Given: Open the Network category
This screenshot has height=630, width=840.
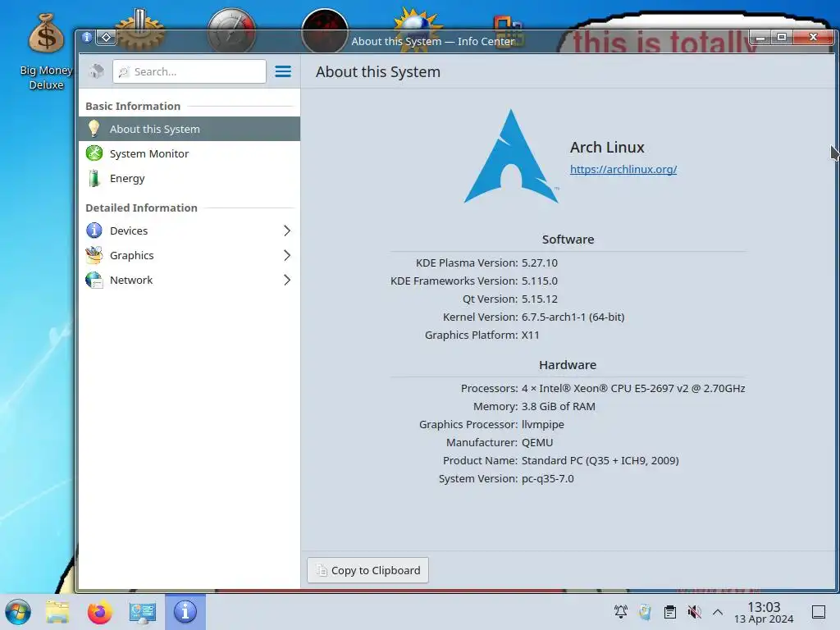Looking at the screenshot, I should point(189,281).
